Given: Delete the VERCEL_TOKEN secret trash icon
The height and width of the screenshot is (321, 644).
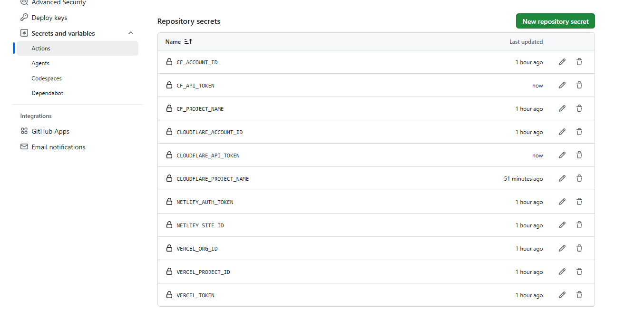Looking at the screenshot, I should coord(579,295).
